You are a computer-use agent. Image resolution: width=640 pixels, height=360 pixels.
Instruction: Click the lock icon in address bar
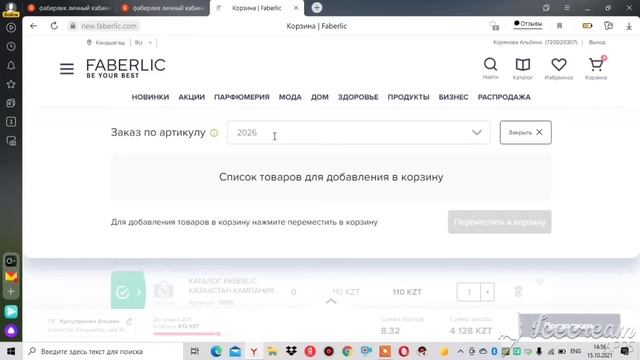tap(73, 26)
